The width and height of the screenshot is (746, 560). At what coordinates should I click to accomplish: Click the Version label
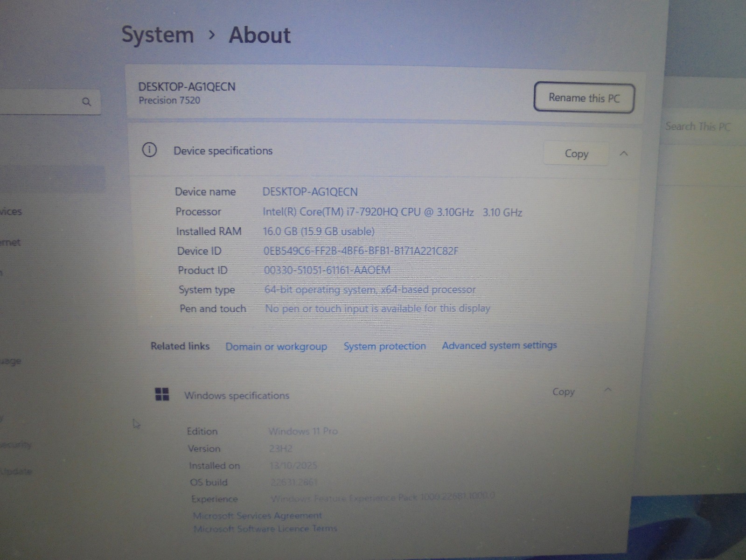[x=204, y=448]
